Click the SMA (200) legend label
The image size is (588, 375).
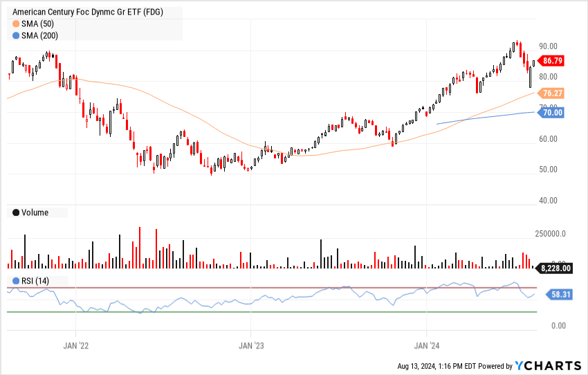point(39,36)
